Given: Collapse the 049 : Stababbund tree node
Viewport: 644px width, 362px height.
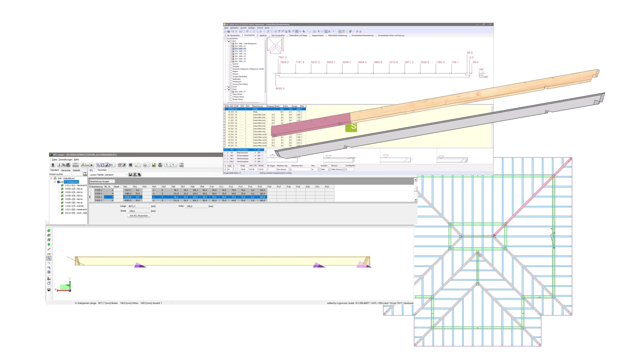Looking at the screenshot, I should click(52, 178).
